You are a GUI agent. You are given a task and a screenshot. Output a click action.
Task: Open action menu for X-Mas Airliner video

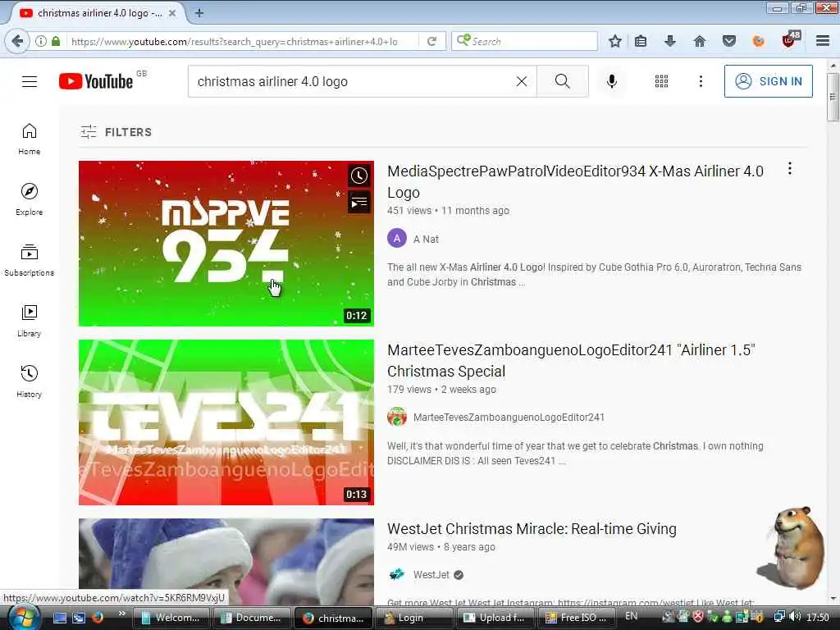(x=790, y=169)
